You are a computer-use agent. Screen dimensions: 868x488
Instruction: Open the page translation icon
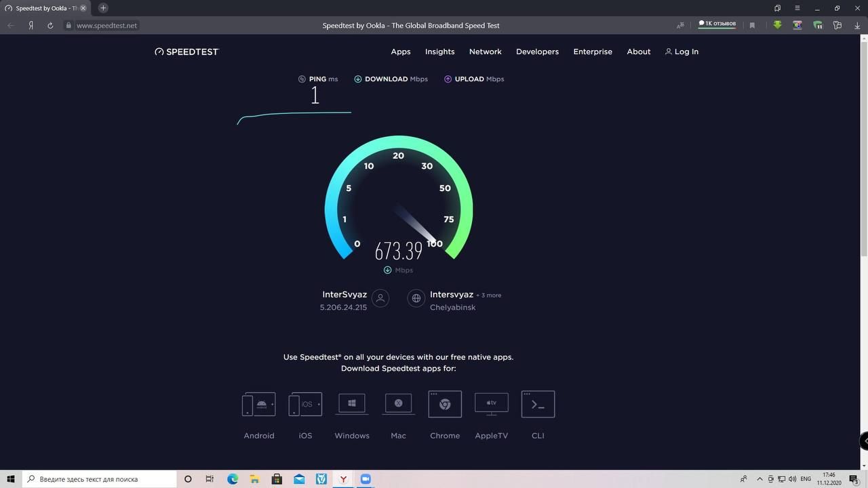tap(680, 25)
